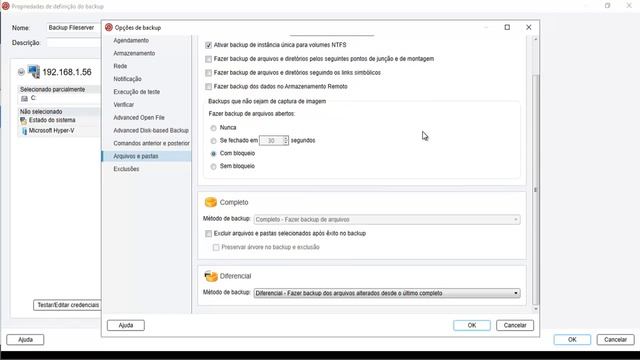This screenshot has height=360, width=640.
Task: Click Ajuda in Opções de backup dialog
Action: [126, 325]
